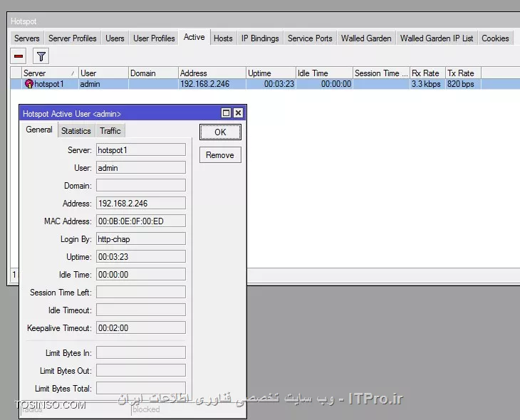Maximize the Hotspot Active User dialog

226,113
